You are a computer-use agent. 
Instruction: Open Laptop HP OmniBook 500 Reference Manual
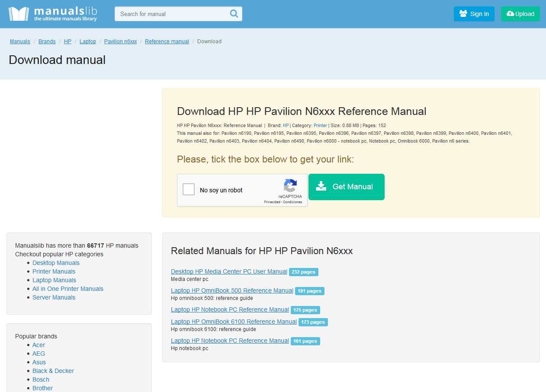[232, 290]
